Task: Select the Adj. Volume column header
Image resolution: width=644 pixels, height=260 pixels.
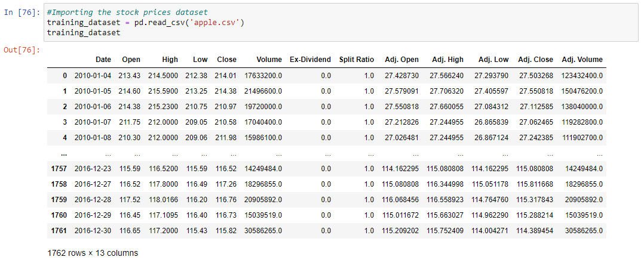Action: (x=582, y=60)
